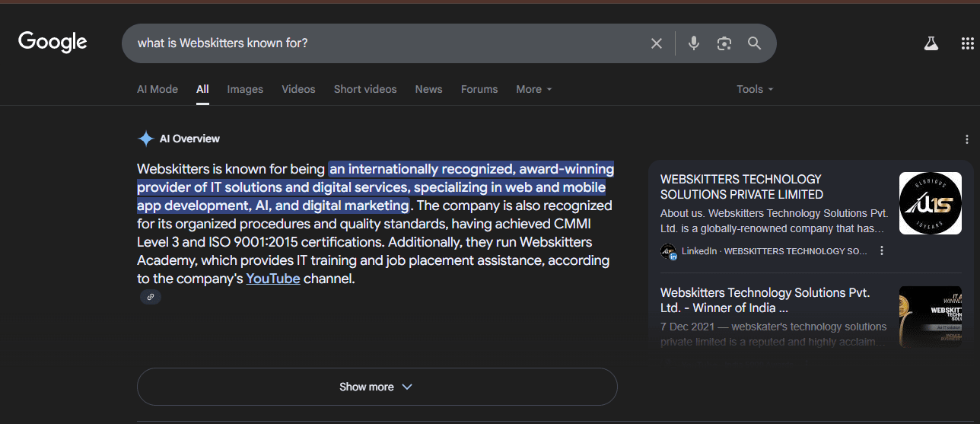Click the 15 years logo thumbnail

point(930,203)
